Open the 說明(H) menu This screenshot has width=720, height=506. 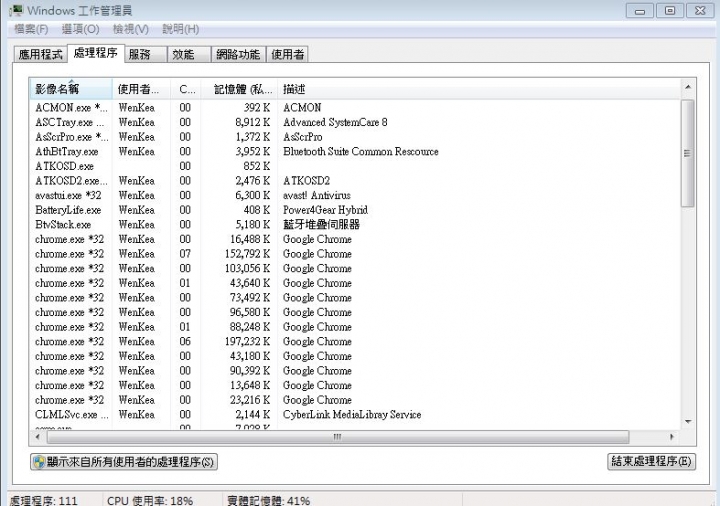(x=180, y=29)
